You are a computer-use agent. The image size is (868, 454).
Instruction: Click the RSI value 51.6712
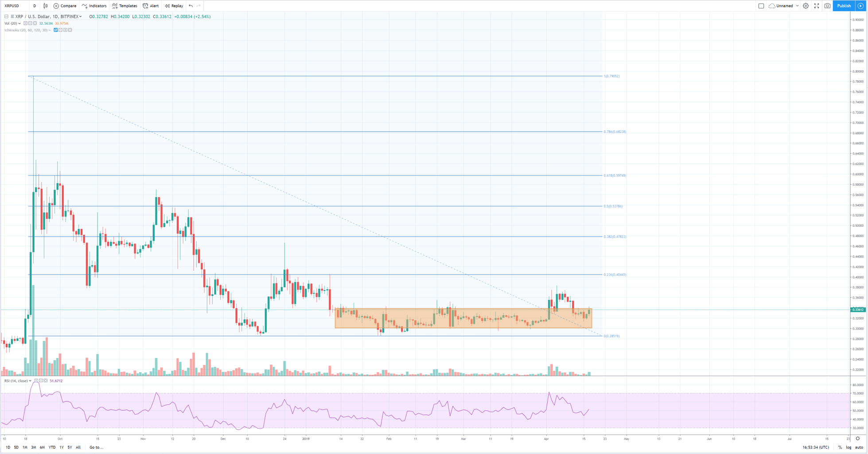56,381
